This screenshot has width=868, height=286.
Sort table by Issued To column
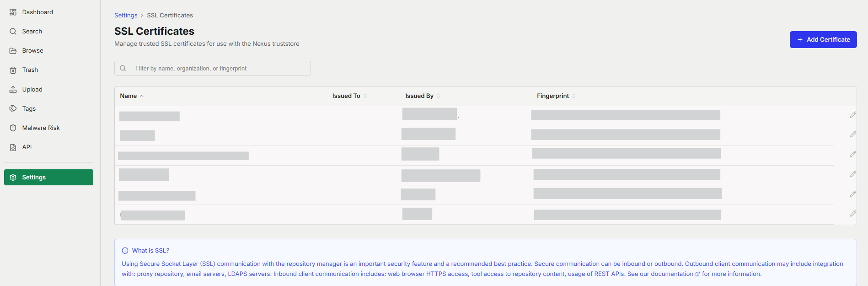349,96
